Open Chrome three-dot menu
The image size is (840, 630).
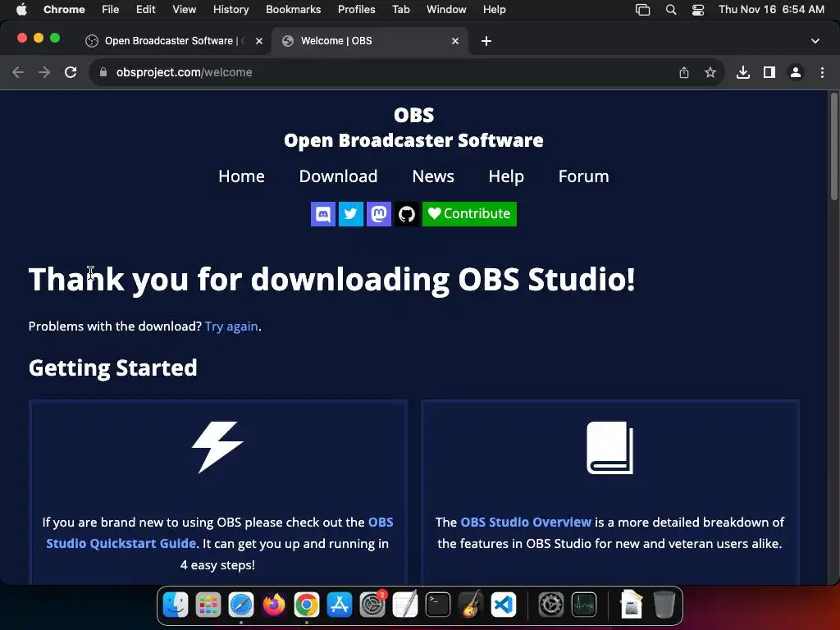pyautogui.click(x=822, y=72)
